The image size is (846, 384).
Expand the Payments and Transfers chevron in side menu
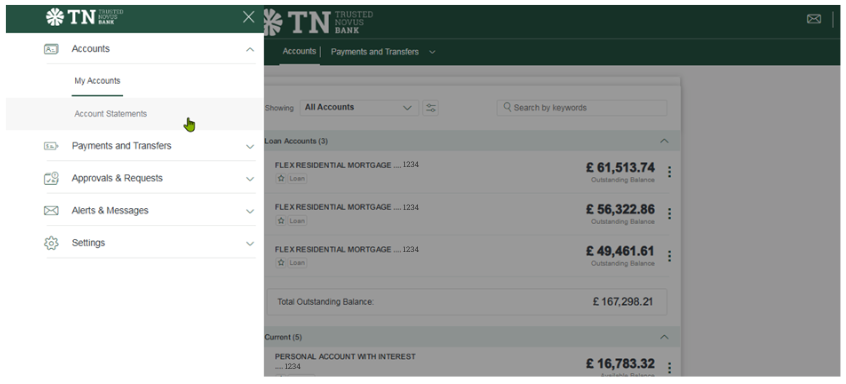coord(250,147)
